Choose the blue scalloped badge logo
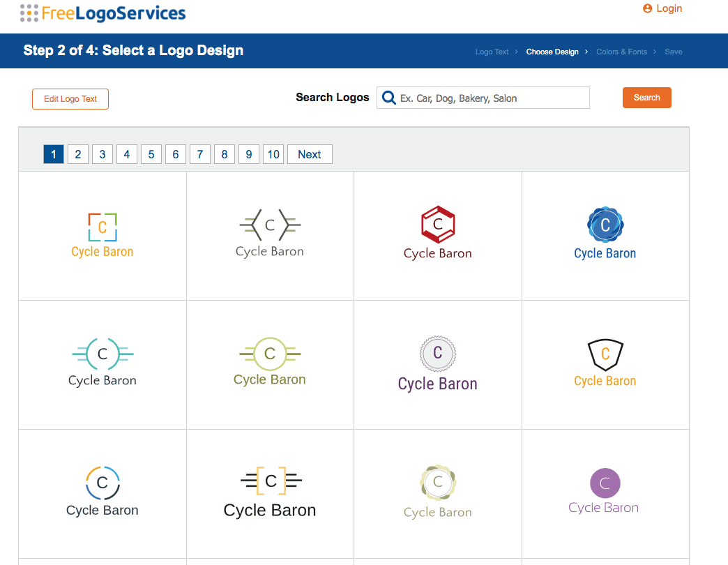The image size is (728, 565). point(605,234)
